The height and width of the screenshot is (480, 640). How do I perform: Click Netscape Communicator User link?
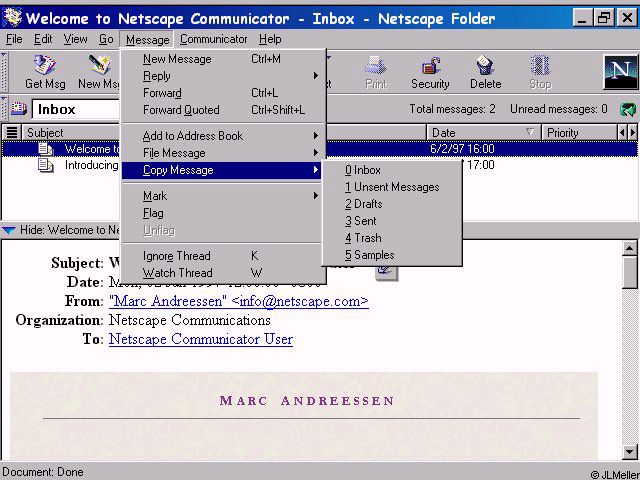[201, 339]
